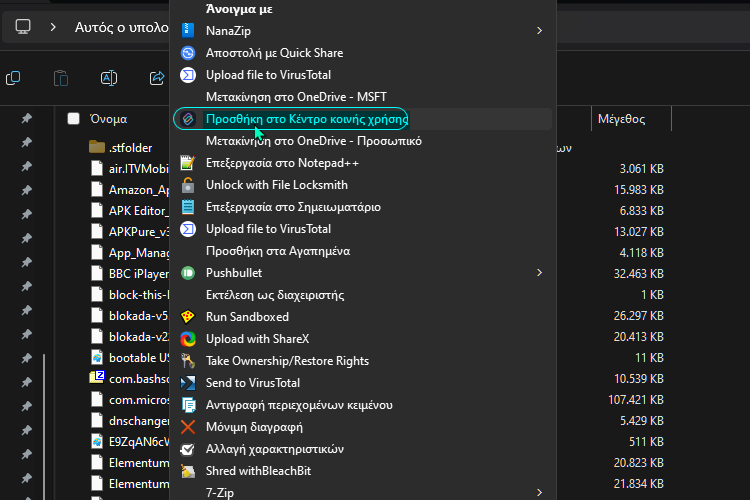This screenshot has width=750, height=500.
Task: Click the second VirusTotal upload icon
Action: pos(188,229)
